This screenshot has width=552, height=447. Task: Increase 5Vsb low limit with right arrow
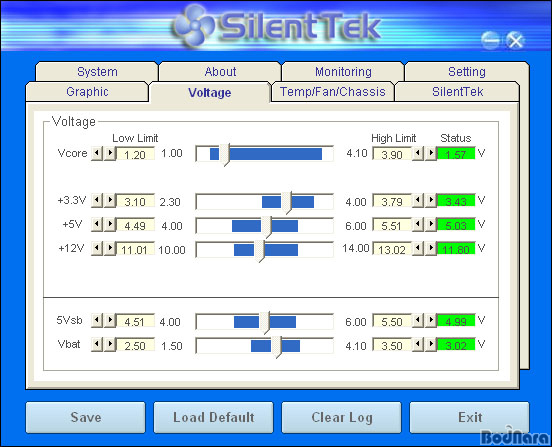pos(110,321)
